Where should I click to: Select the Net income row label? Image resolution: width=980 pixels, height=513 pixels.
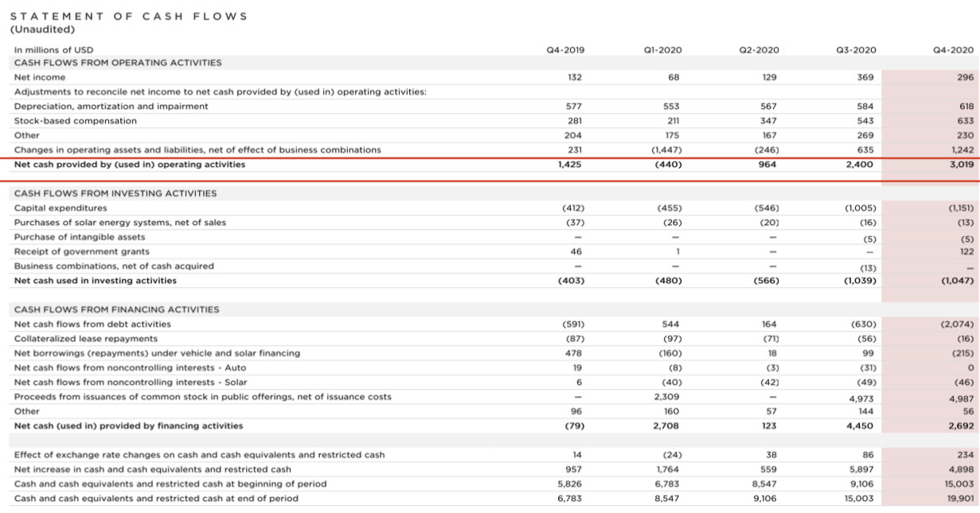point(40,77)
